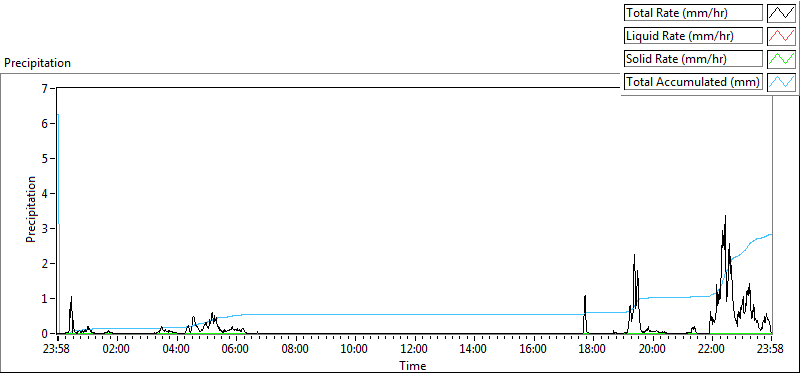Click the Precipitation chart caption above the graph
Viewport: 800px width, 373px height.
[37, 63]
